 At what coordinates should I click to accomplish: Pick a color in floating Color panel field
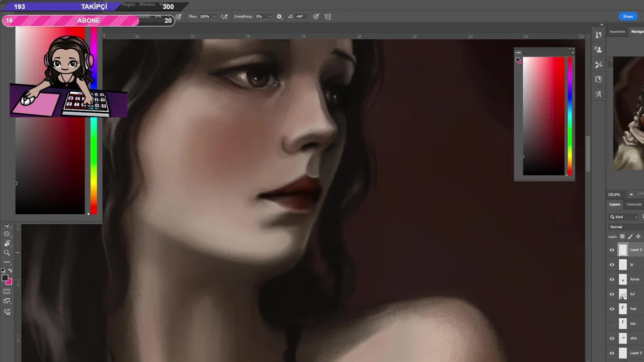[543, 116]
